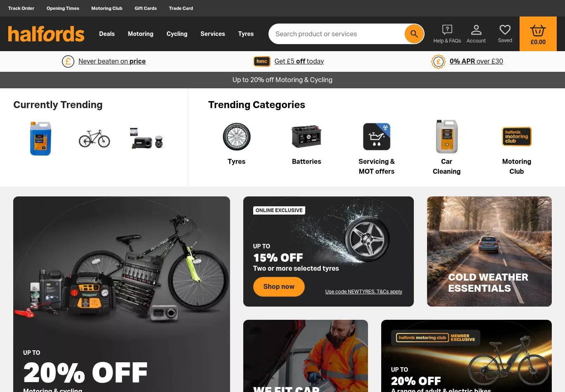Expand the Services navigation menu

click(213, 34)
